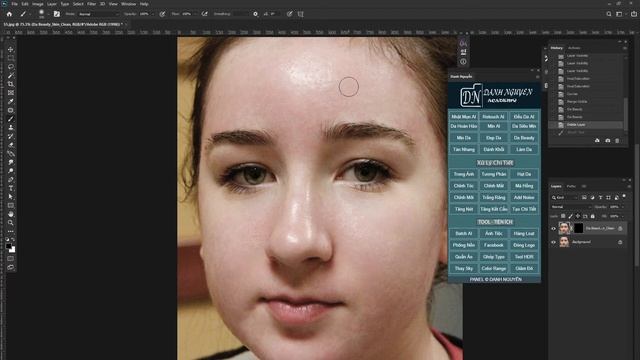Open tool preset picker arrow
Viewport: 640px width, 360px height.
pos(29,14)
